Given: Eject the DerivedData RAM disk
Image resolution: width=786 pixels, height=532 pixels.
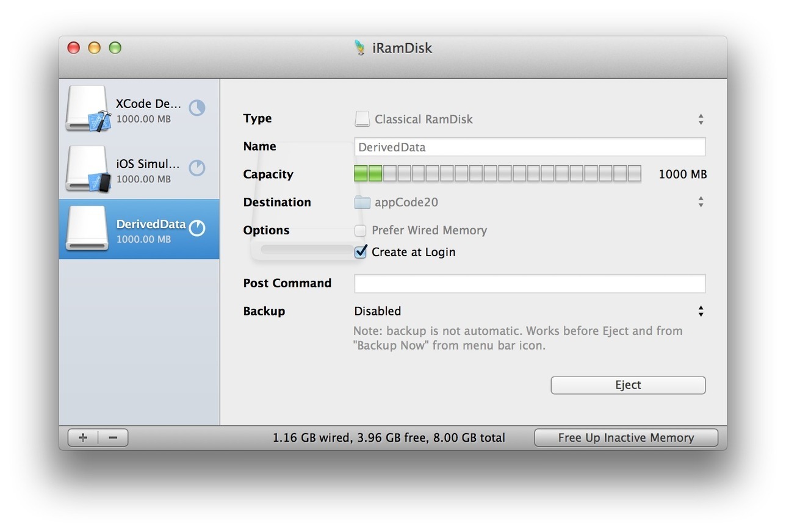Looking at the screenshot, I should [628, 385].
